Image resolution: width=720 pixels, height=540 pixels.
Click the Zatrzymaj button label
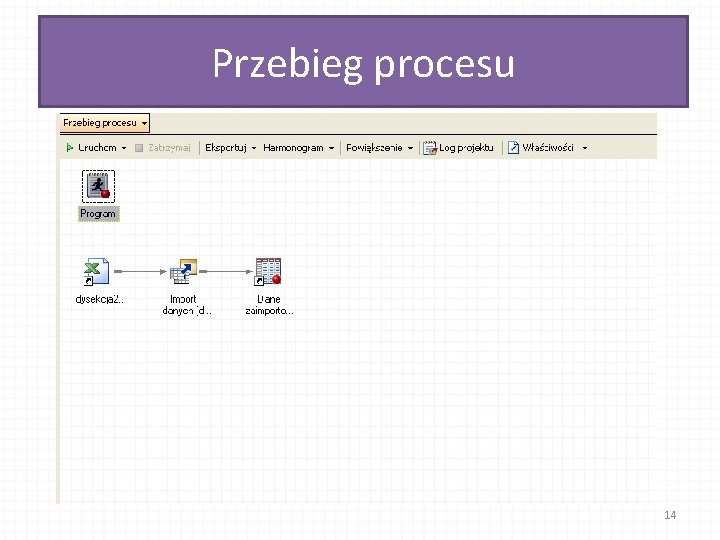tap(169, 148)
